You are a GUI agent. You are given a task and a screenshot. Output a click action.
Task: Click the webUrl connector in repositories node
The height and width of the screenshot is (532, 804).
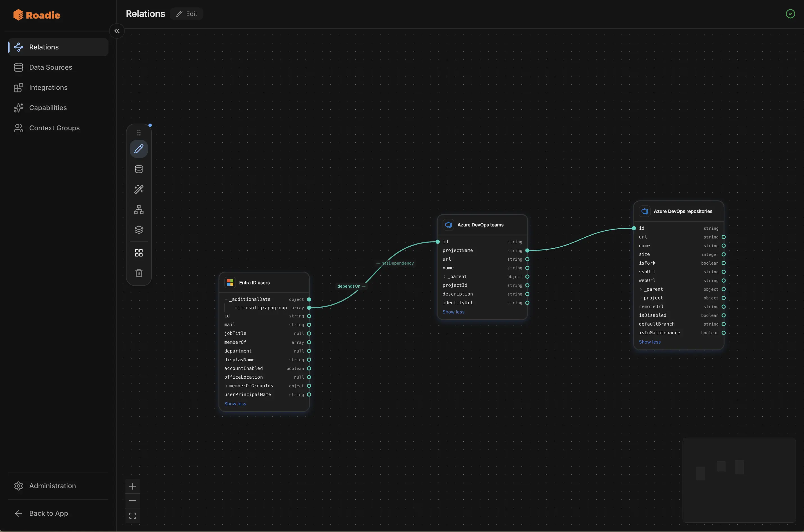[724, 281]
